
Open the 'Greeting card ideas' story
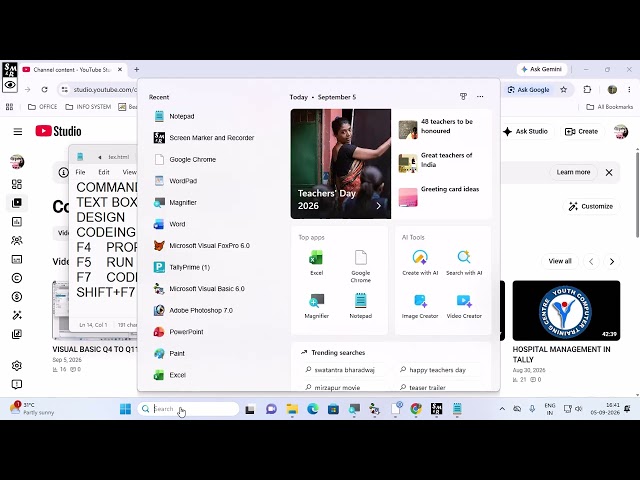point(441,196)
